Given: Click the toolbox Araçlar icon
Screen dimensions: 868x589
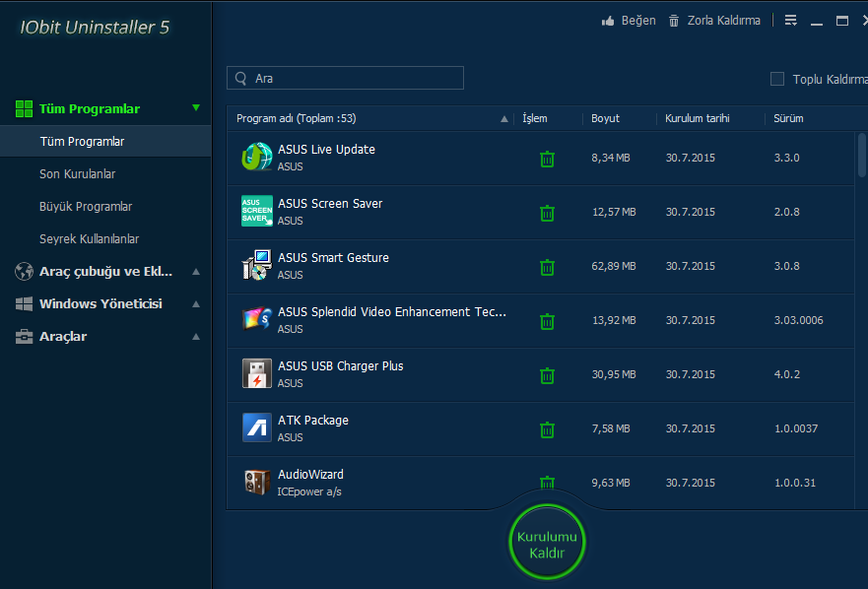Looking at the screenshot, I should click(24, 337).
